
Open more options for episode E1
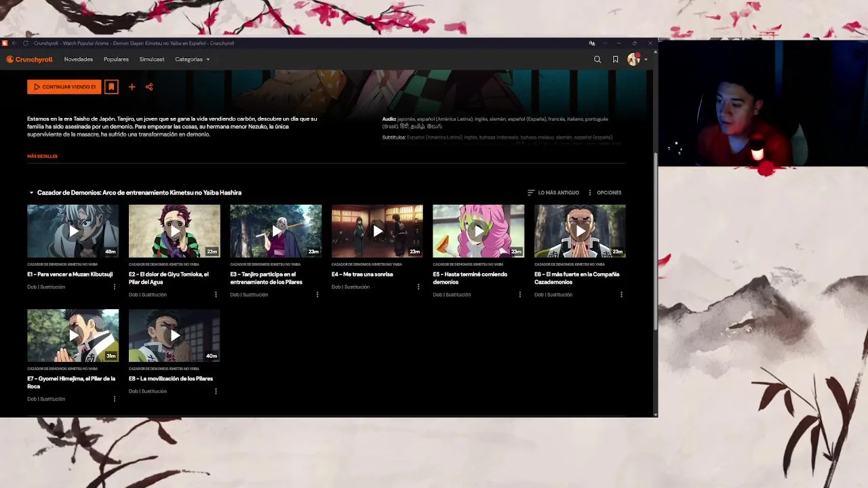[x=114, y=287]
